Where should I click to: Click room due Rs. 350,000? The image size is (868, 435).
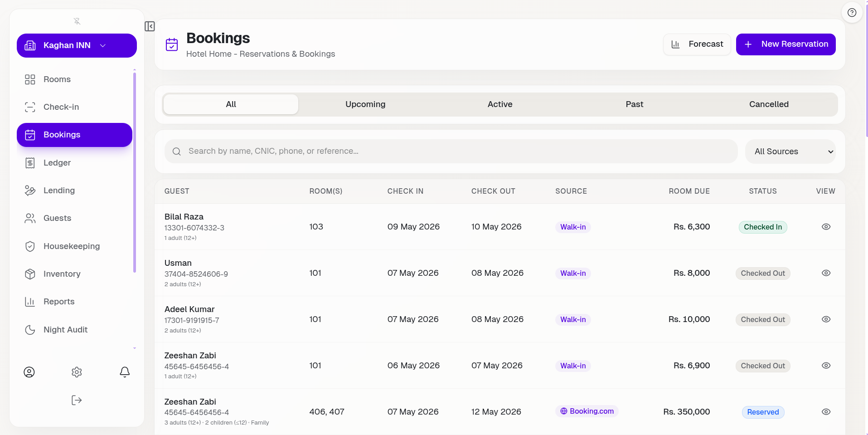[x=687, y=412]
